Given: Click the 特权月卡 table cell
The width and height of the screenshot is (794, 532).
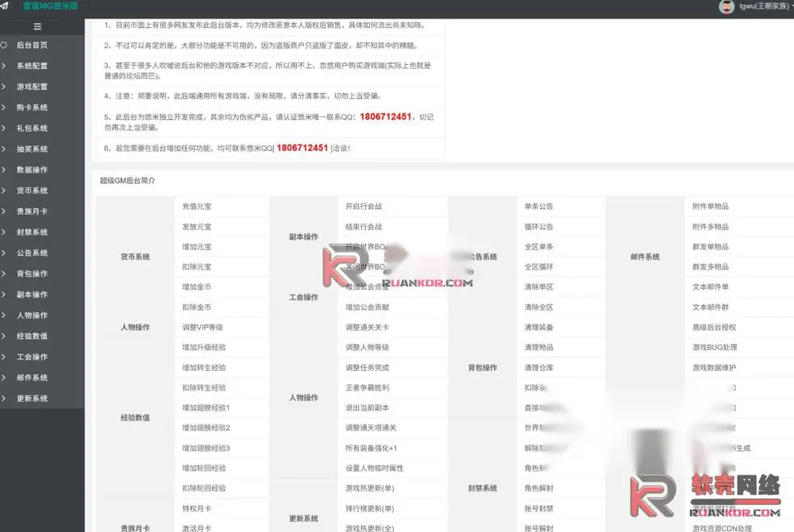Looking at the screenshot, I should click(x=222, y=508).
